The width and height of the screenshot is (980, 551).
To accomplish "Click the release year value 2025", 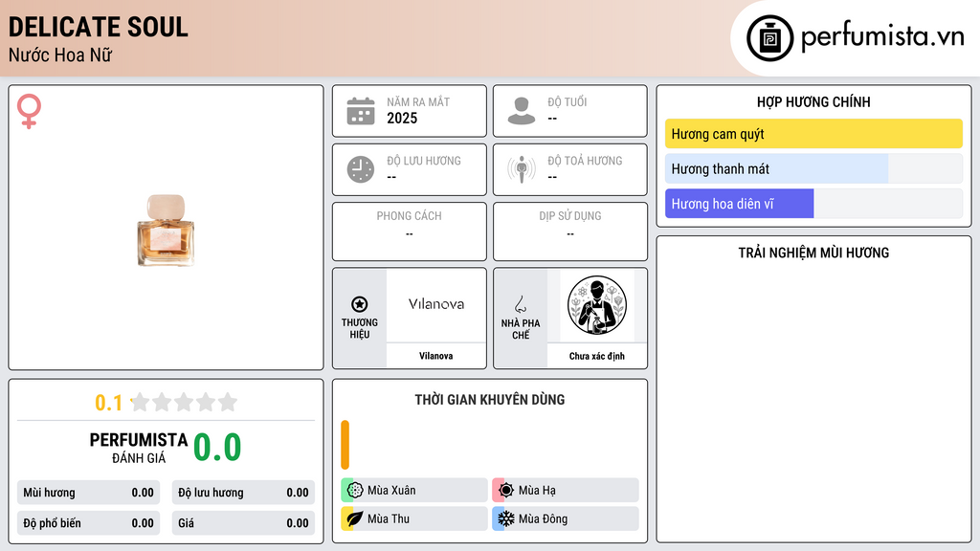I will click(402, 118).
